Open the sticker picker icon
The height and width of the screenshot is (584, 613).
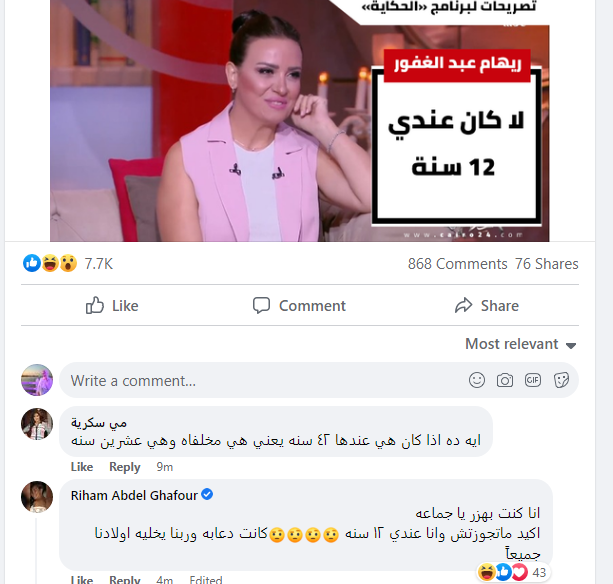point(561,380)
